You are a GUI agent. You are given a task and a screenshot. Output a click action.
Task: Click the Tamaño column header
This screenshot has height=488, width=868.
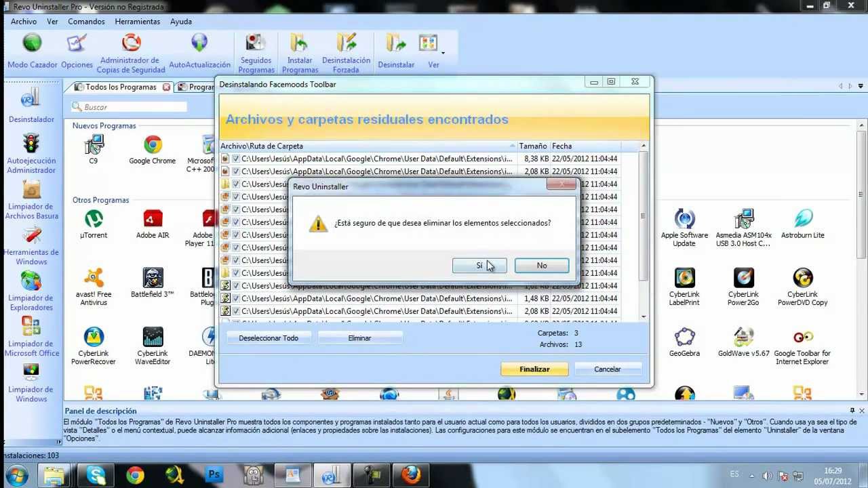(533, 146)
